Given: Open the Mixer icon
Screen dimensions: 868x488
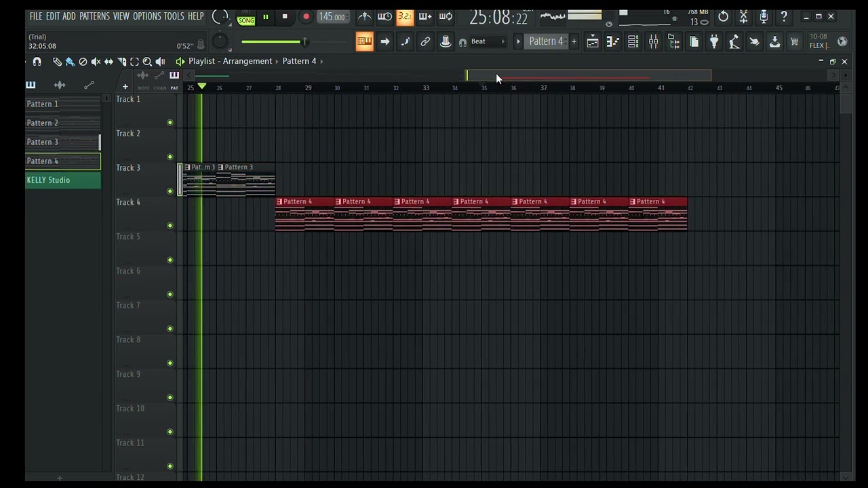Looking at the screenshot, I should tap(653, 42).
